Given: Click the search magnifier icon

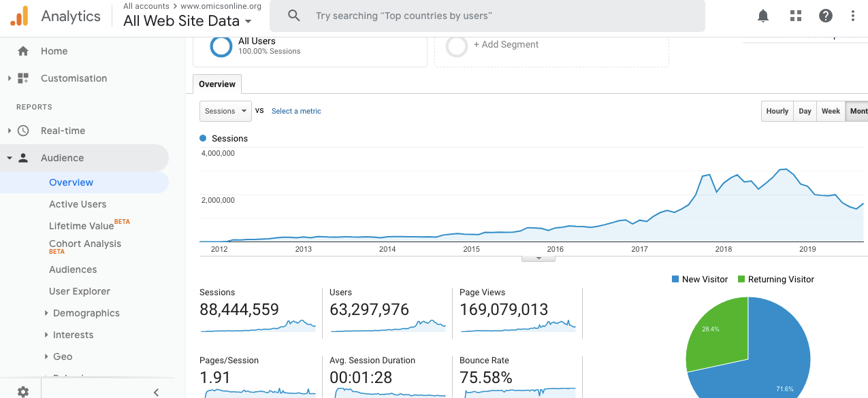Looking at the screenshot, I should click(x=294, y=16).
